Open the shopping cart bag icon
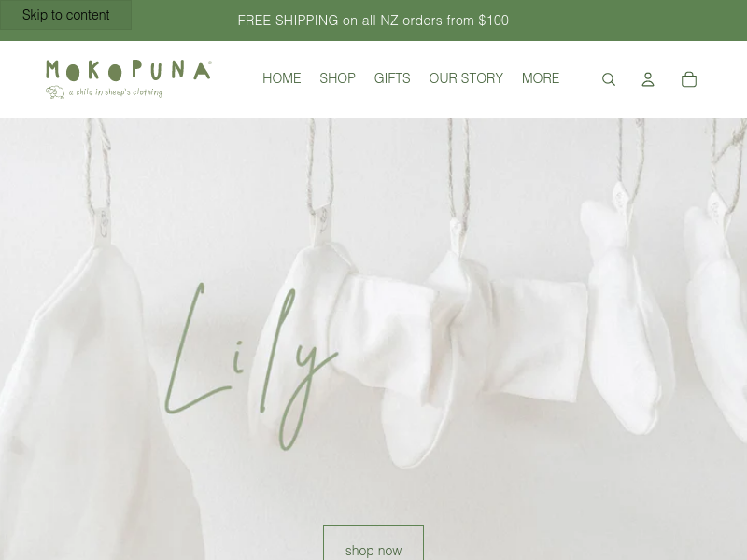The width and height of the screenshot is (747, 560). coord(689,79)
